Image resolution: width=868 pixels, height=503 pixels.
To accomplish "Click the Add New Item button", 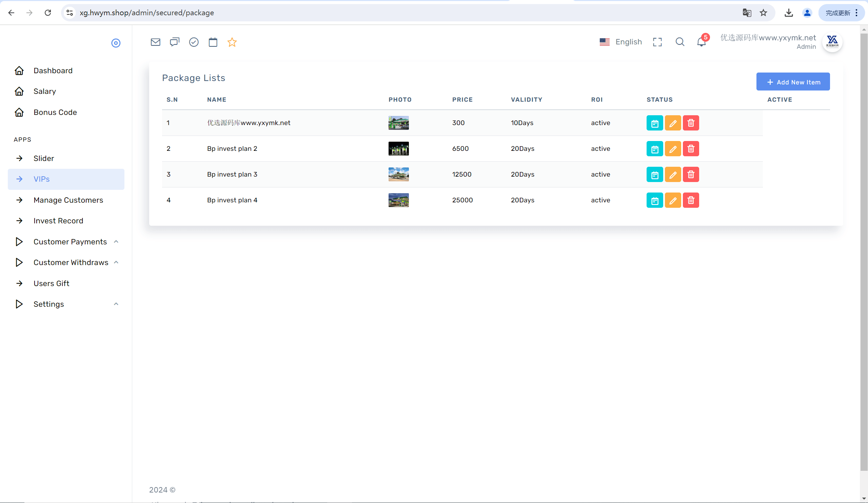I will pos(793,82).
